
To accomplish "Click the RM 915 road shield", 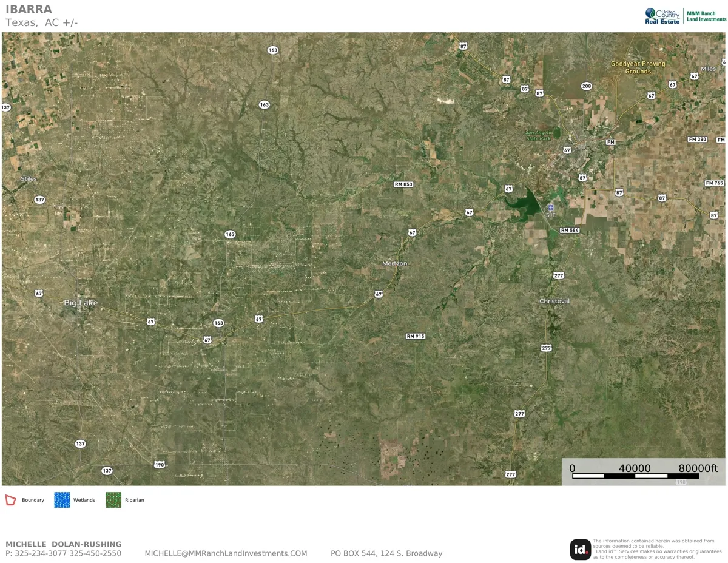I will (x=416, y=336).
